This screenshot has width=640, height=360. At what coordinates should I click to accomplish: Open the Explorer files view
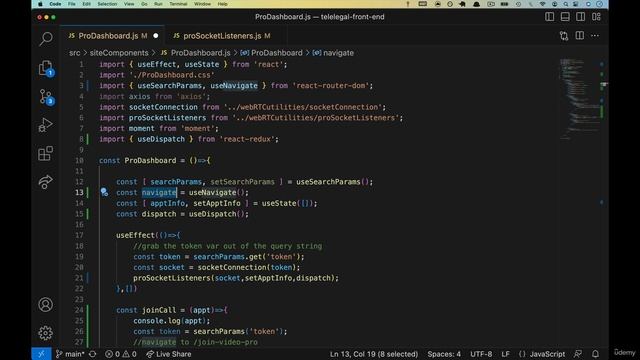(x=46, y=68)
